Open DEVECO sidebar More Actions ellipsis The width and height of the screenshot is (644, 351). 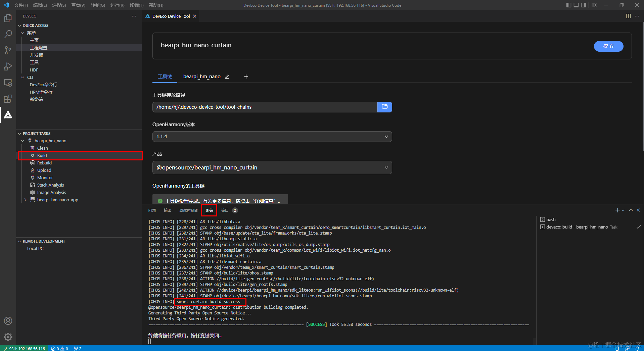point(134,16)
